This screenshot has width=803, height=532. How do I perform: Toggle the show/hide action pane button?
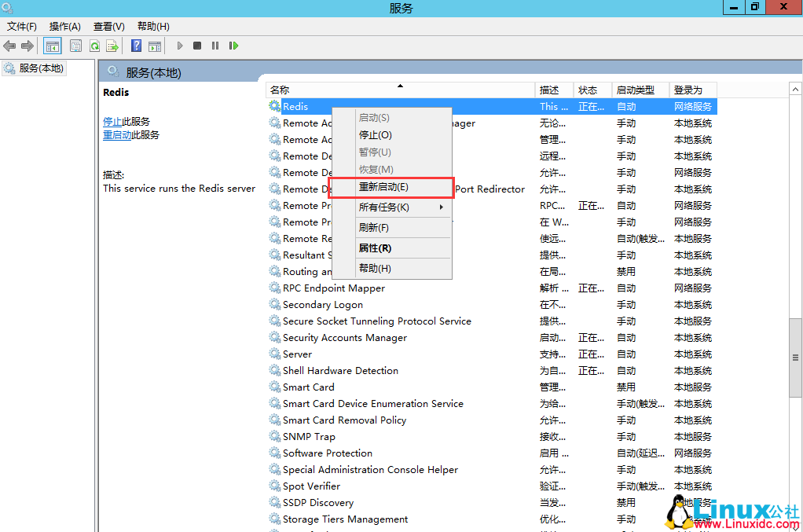tap(155, 46)
